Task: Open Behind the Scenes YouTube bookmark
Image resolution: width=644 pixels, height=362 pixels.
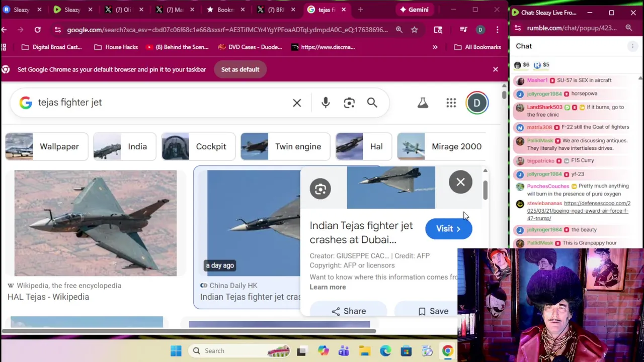Action: click(178, 47)
